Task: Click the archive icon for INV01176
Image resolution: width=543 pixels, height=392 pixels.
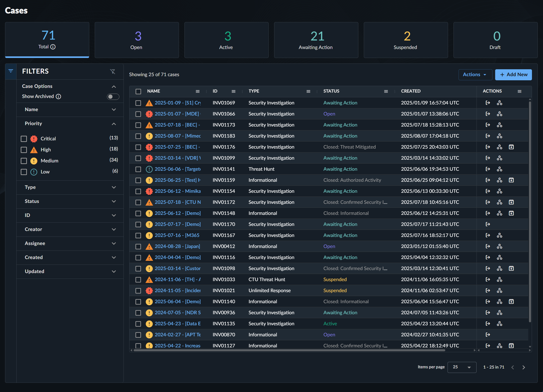Action: 511,147
